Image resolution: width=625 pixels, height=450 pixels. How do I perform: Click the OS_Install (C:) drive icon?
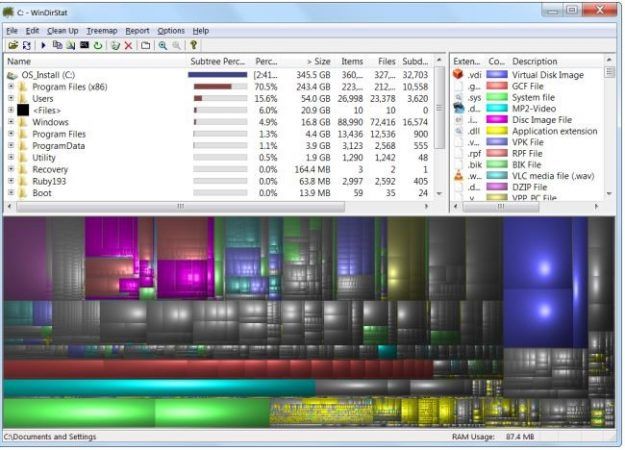[12, 75]
